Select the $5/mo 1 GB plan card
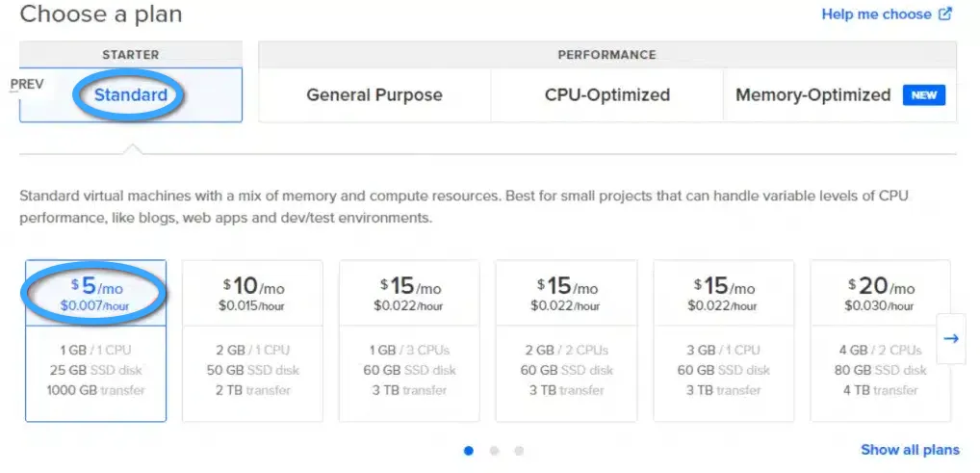The height and width of the screenshot is (473, 980). click(95, 341)
